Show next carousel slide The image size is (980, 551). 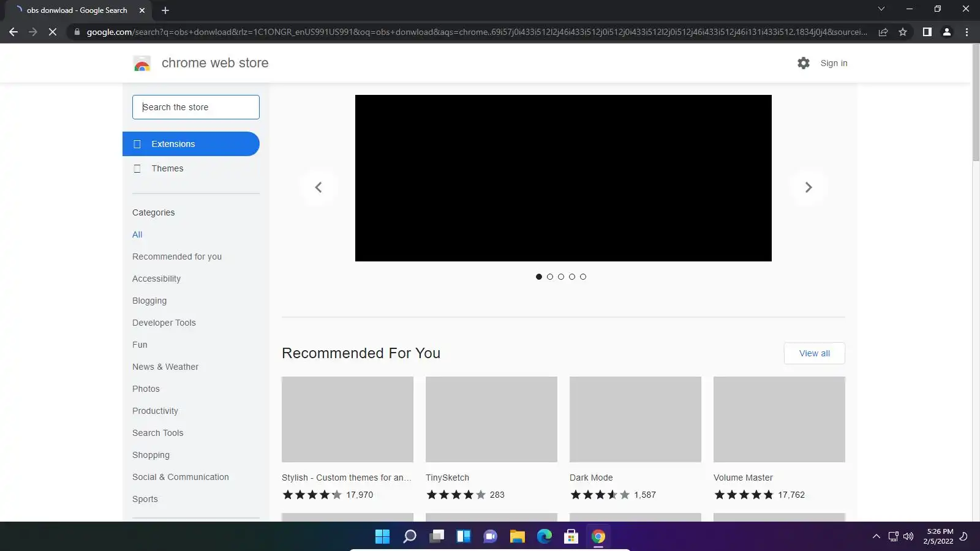pyautogui.click(x=809, y=187)
